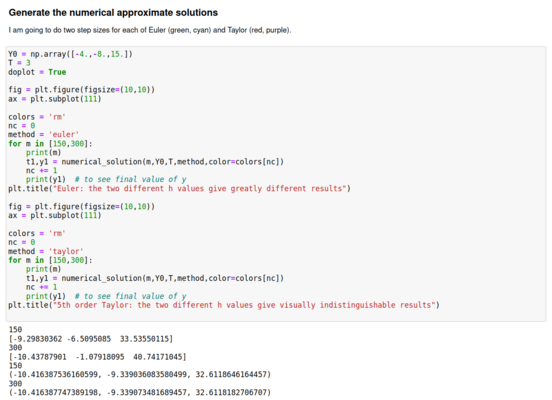Viewport: 552px width, 400px height.
Task: Place cursor in the Y0 np.array line
Action: [x=70, y=54]
